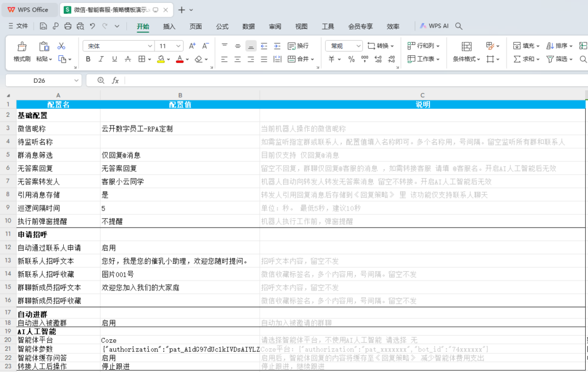Select bottom vertical alignment
588x372 pixels.
coord(251,46)
